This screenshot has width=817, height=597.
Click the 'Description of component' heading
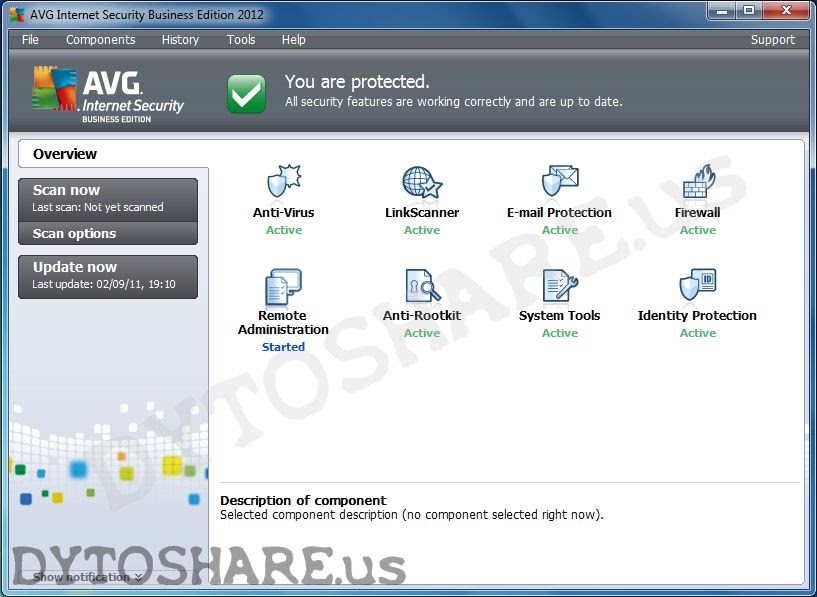[x=303, y=500]
